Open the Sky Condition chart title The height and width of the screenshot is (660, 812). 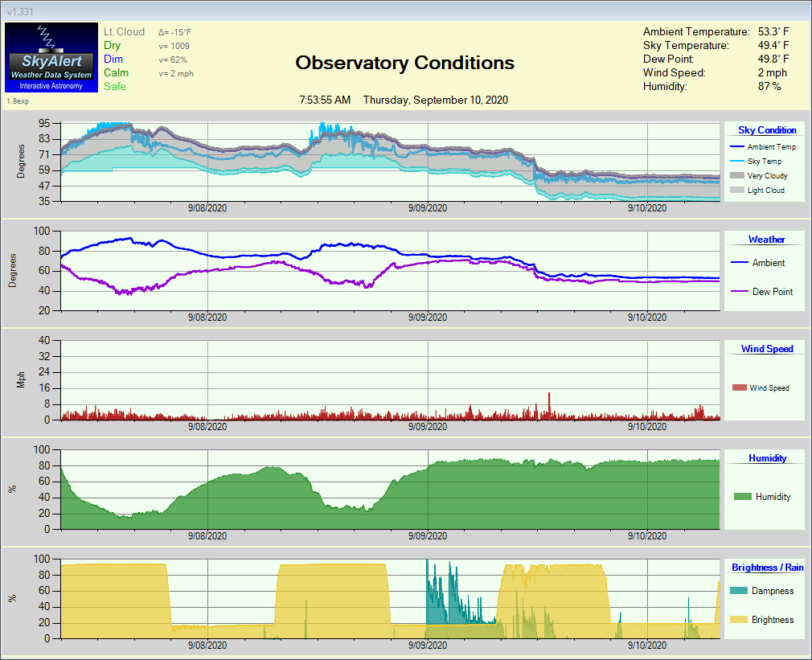[x=767, y=130]
